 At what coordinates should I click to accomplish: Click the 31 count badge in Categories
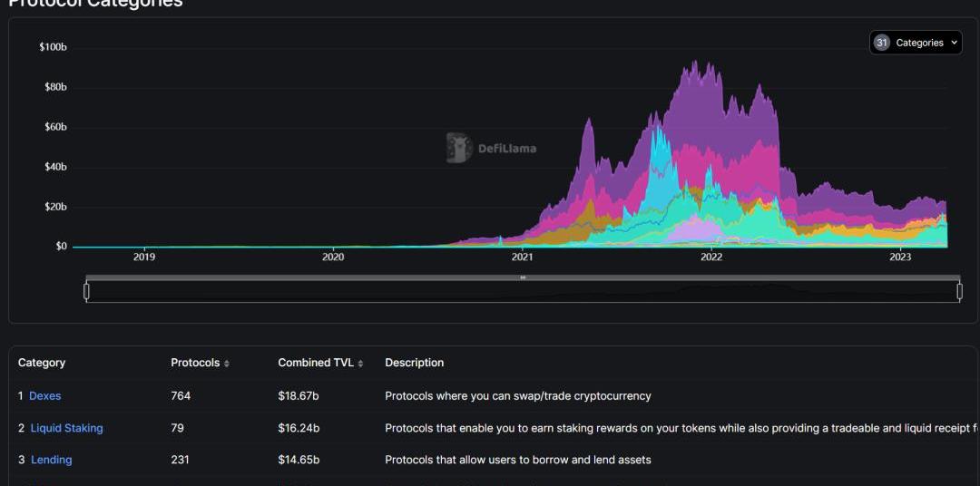[881, 43]
